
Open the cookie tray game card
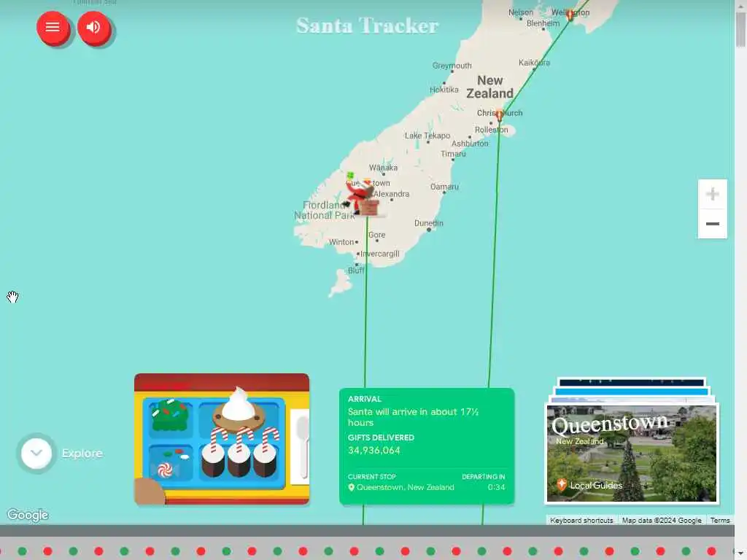coord(222,438)
